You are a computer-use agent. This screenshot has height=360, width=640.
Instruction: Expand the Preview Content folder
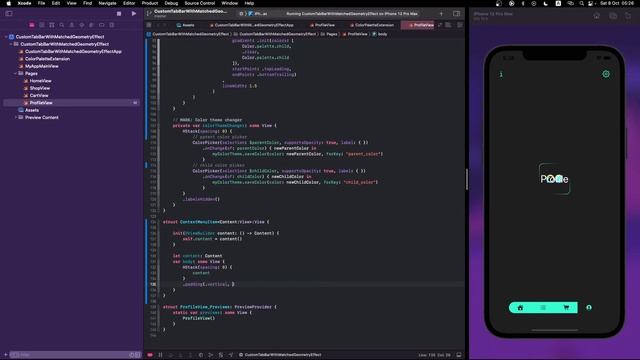(x=16, y=118)
